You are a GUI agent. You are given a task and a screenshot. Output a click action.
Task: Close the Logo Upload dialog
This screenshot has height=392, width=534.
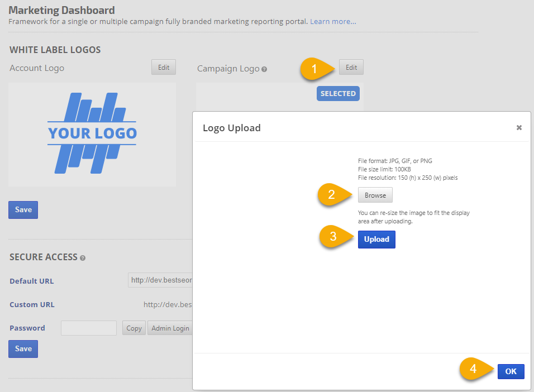[x=519, y=128]
